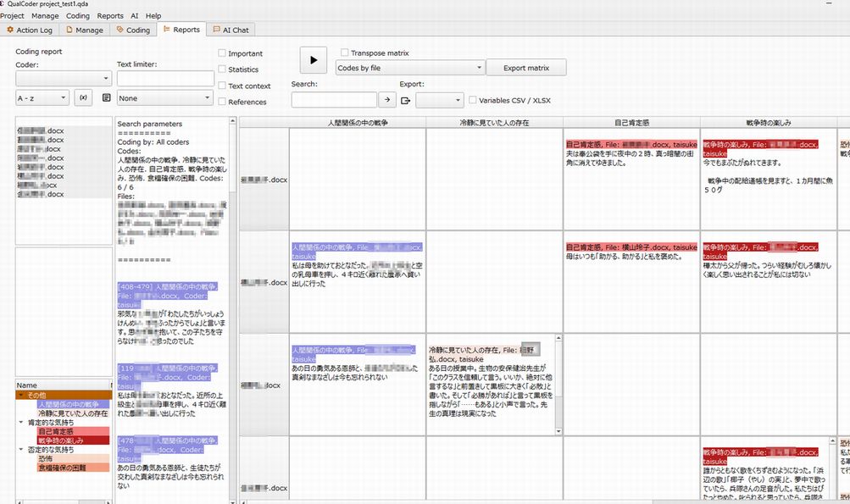Image resolution: width=850 pixels, height=504 pixels.
Task: Open the Manage menu
Action: (45, 16)
